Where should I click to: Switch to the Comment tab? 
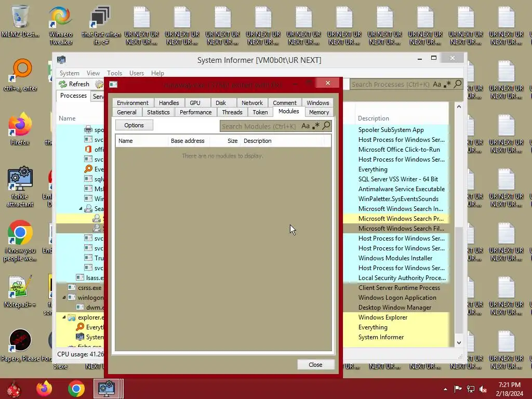tap(284, 103)
